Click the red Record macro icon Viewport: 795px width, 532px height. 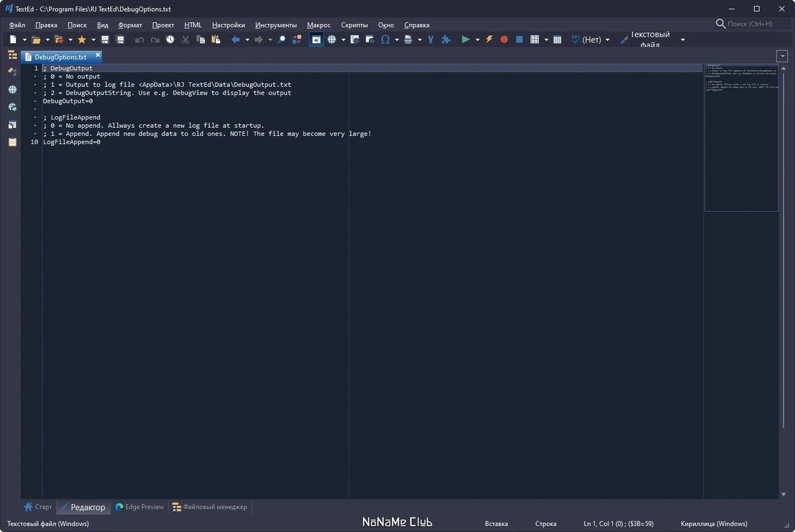[504, 40]
